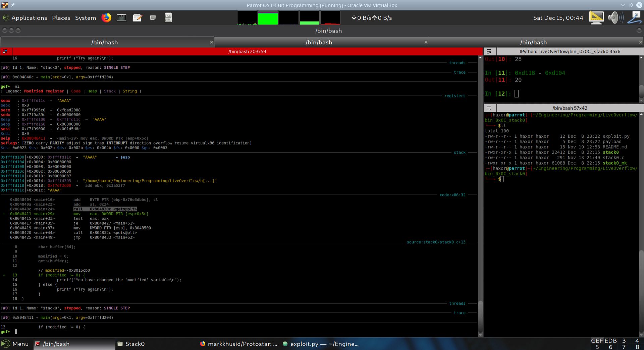Focus the gef prompt at the bottom
644x350 pixels.
click(x=16, y=332)
